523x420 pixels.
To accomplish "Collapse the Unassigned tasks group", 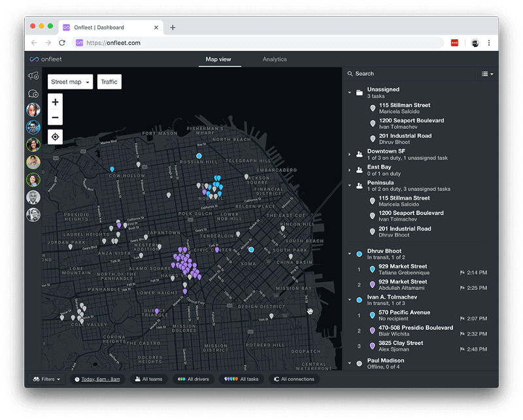I will point(350,93).
